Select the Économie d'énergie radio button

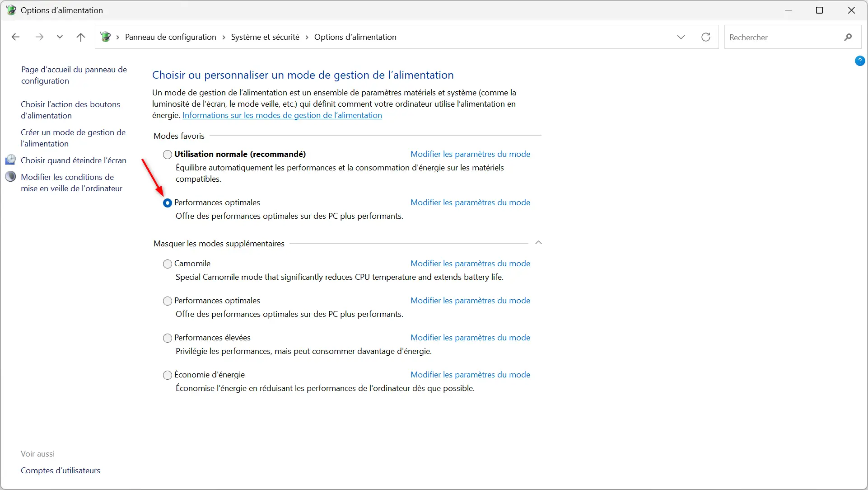coord(168,375)
